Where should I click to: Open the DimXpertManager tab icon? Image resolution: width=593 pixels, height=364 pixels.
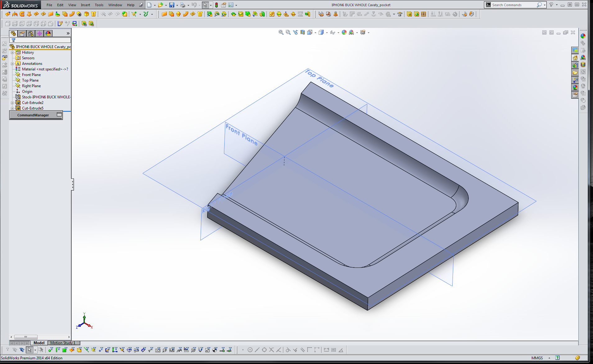[39, 34]
